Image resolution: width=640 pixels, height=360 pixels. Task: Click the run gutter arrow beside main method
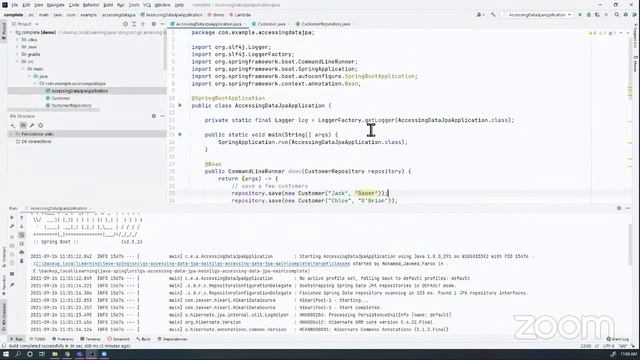click(180, 134)
